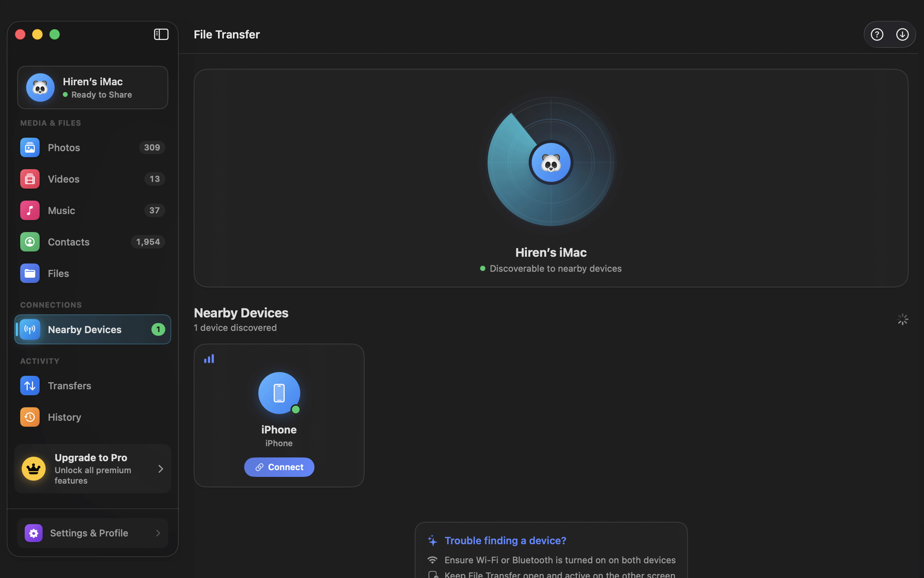924x578 pixels.
Task: Open the Files section
Action: pyautogui.click(x=93, y=273)
